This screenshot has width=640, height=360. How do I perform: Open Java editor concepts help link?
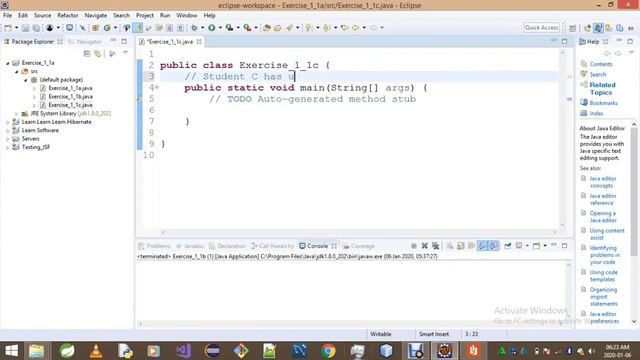[603, 182]
